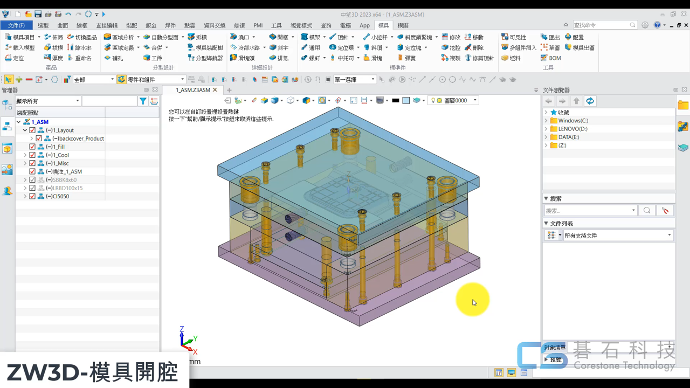Open the App ribbon tab
The image size is (690, 388).
click(364, 26)
